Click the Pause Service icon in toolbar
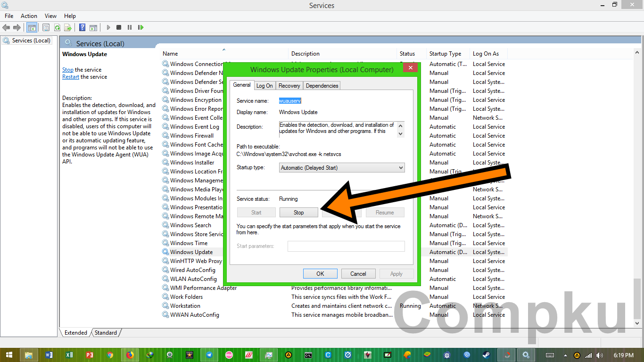 pyautogui.click(x=130, y=27)
